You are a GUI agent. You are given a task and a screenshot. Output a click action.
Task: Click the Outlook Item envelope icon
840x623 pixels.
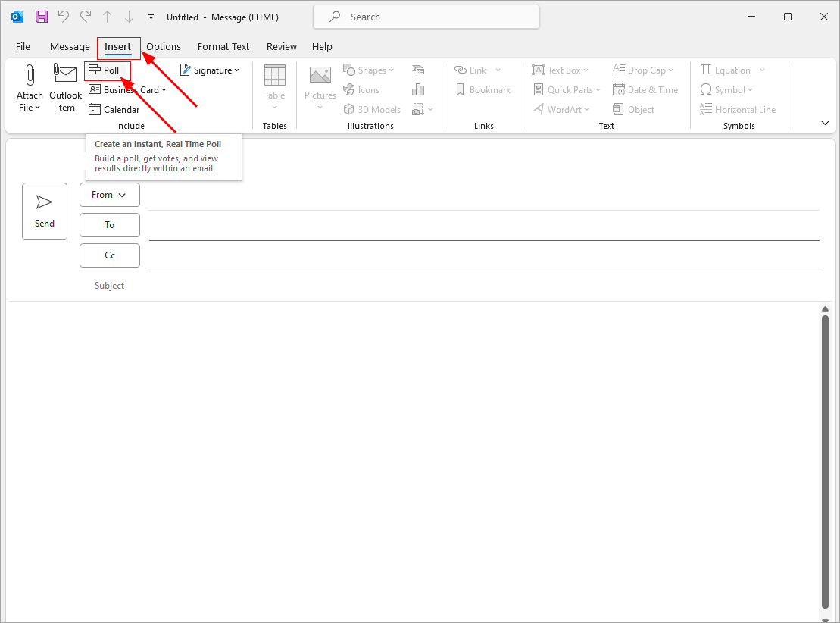point(65,74)
